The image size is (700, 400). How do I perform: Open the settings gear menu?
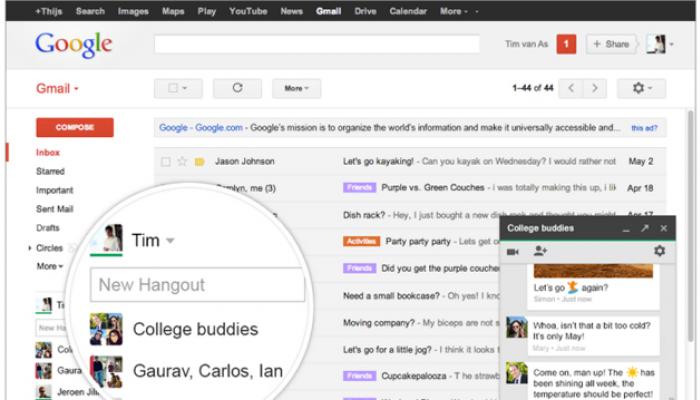pos(641,88)
